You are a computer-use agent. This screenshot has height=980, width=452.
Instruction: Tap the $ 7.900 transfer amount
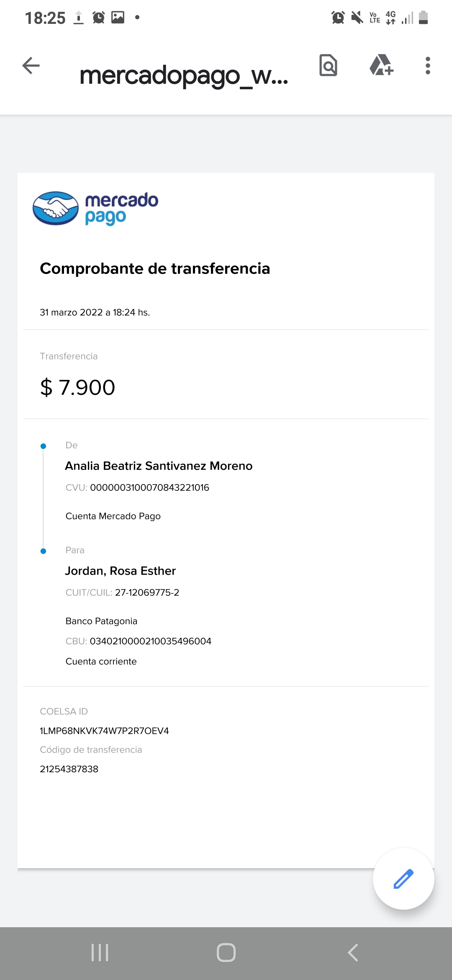[x=78, y=387]
